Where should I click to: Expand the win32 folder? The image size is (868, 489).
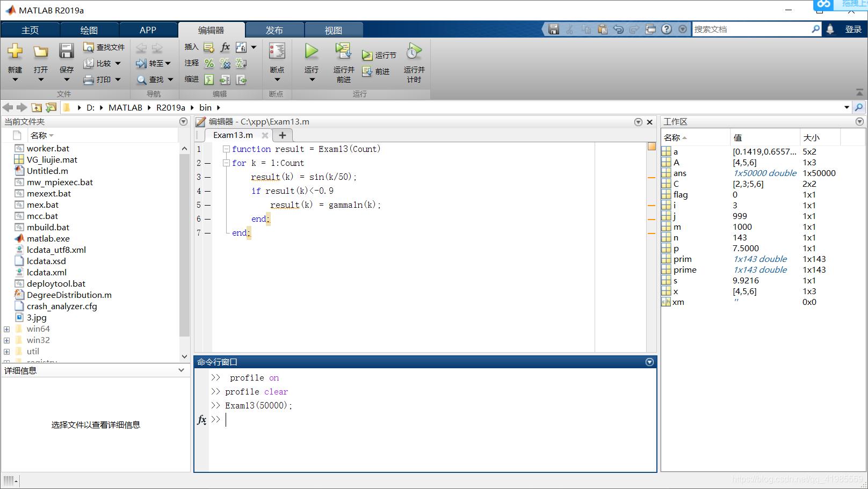(x=6, y=340)
